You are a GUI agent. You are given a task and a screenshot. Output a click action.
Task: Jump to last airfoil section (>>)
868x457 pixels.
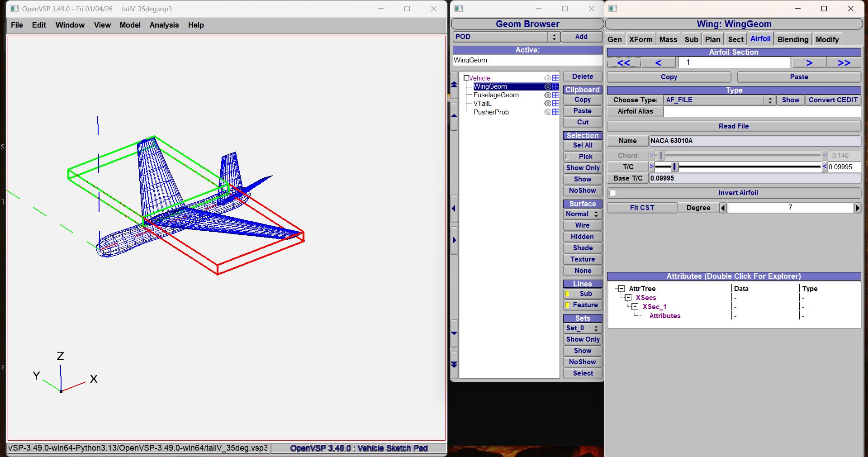(x=844, y=63)
